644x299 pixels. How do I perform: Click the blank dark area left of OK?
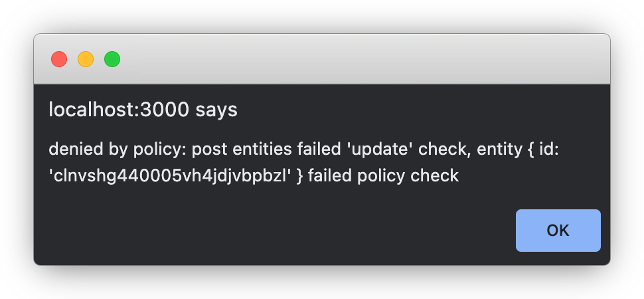click(x=280, y=231)
